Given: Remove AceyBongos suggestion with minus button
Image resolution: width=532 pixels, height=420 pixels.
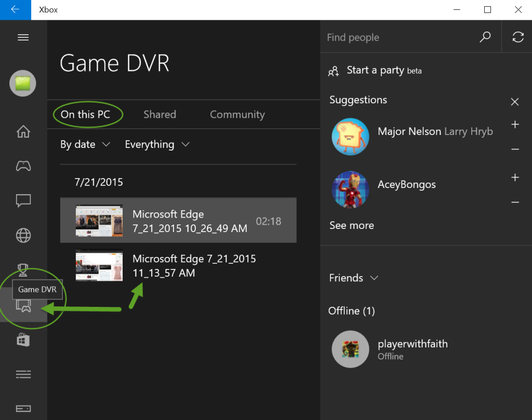Looking at the screenshot, I should [515, 202].
